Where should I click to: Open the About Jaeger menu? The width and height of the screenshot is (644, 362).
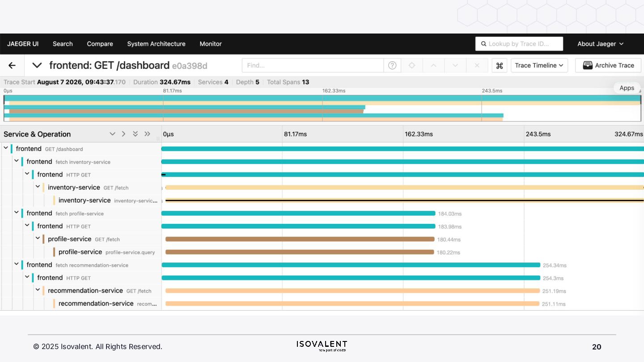tap(601, 44)
